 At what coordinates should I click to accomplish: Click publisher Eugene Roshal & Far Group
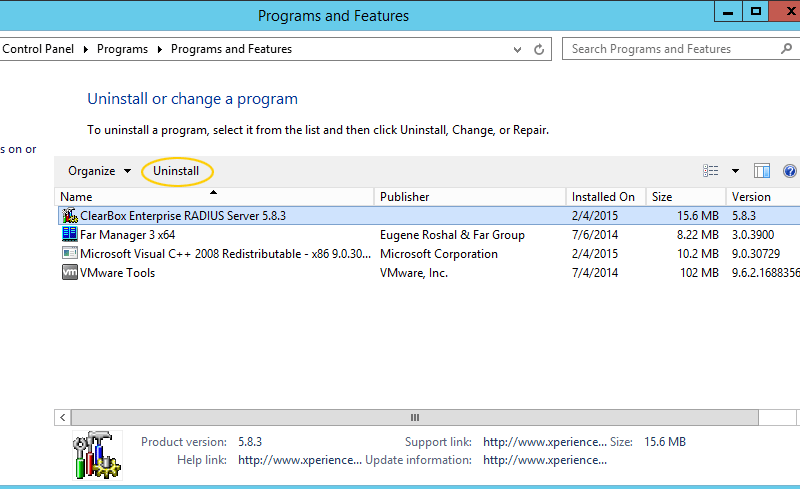coord(452,235)
